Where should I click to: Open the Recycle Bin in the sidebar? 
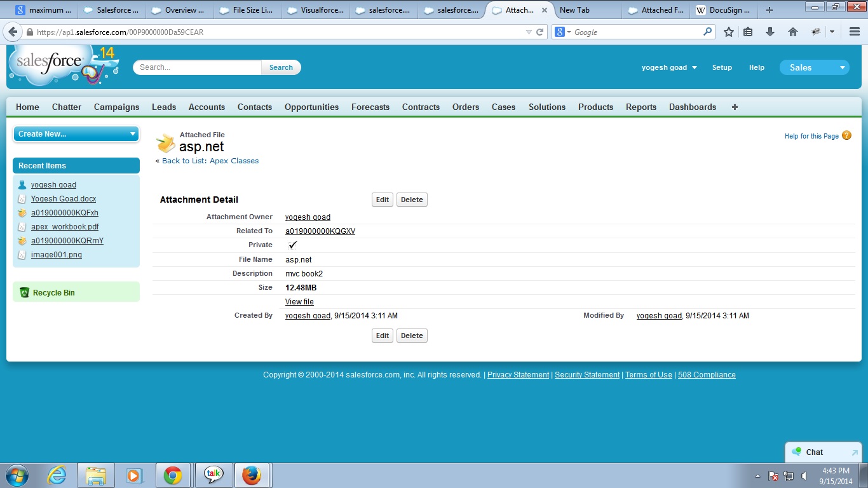pos(54,293)
